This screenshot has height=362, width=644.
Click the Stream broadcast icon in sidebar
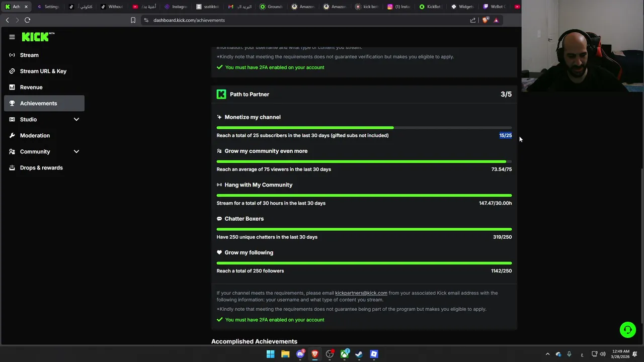12,55
